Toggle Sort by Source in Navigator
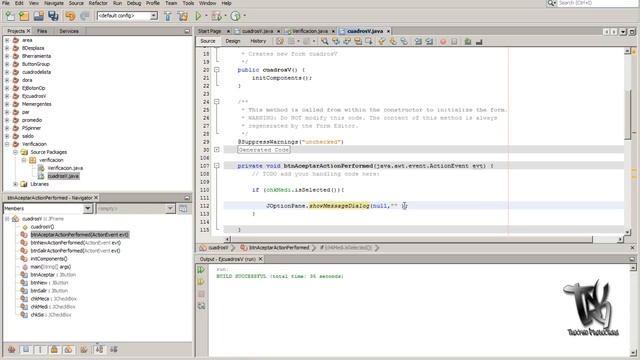The height and width of the screenshot is (360, 640). (x=113, y=349)
